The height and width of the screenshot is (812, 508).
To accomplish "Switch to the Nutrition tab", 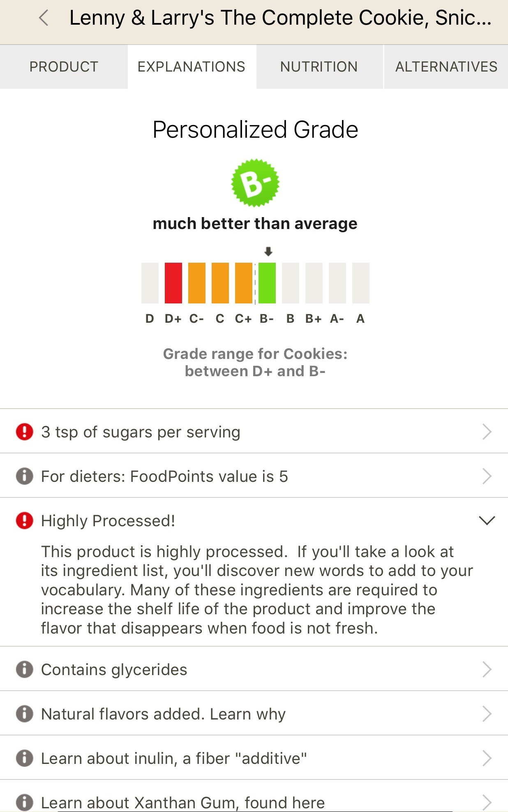I will 319,67.
